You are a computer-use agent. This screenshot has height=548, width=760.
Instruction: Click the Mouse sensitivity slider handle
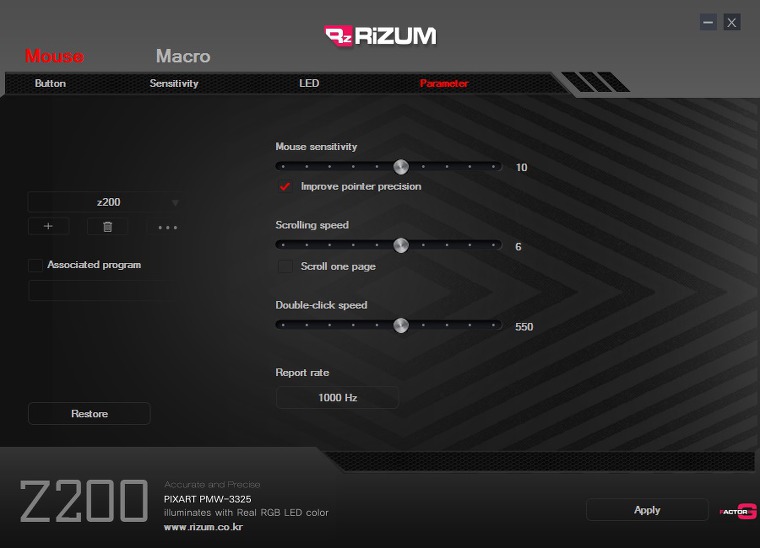[x=401, y=167]
